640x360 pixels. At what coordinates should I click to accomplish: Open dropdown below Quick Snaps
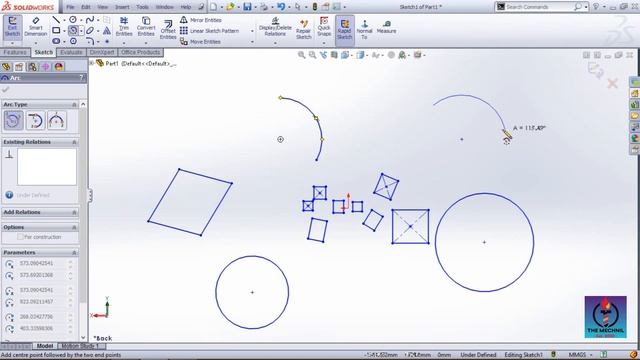(x=324, y=42)
